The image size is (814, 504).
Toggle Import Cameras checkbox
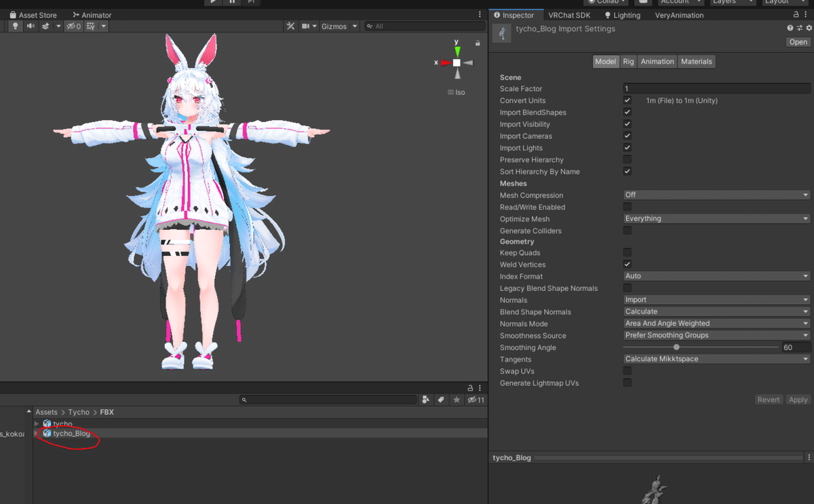click(x=627, y=136)
